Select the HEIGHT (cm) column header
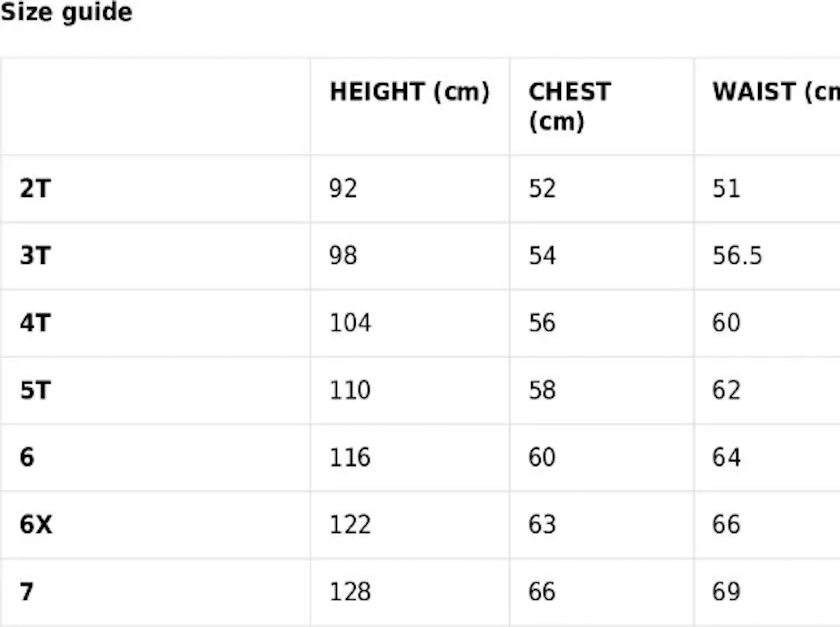 click(x=410, y=92)
